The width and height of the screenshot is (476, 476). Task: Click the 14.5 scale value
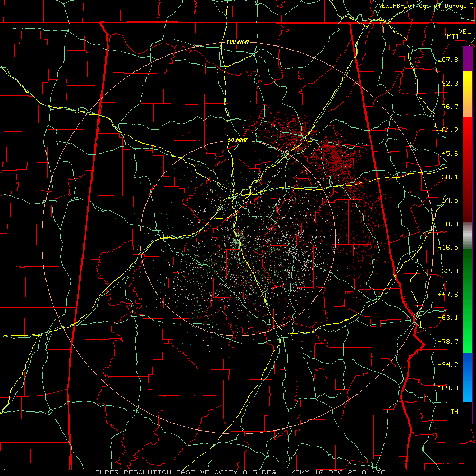(x=450, y=200)
